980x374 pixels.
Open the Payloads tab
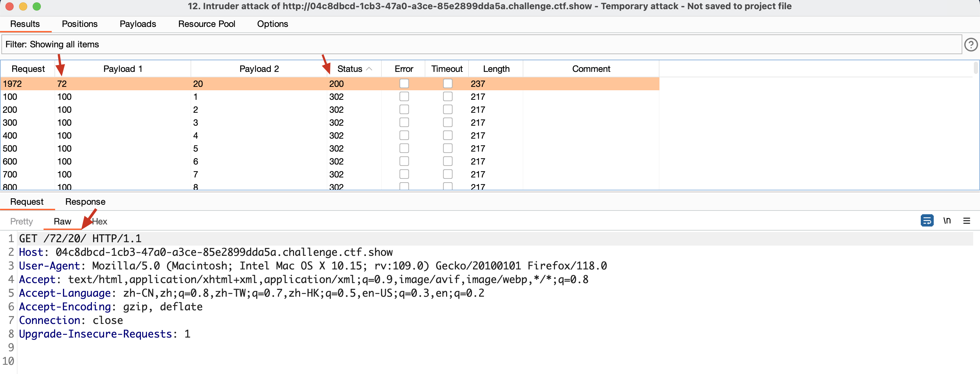(x=138, y=24)
